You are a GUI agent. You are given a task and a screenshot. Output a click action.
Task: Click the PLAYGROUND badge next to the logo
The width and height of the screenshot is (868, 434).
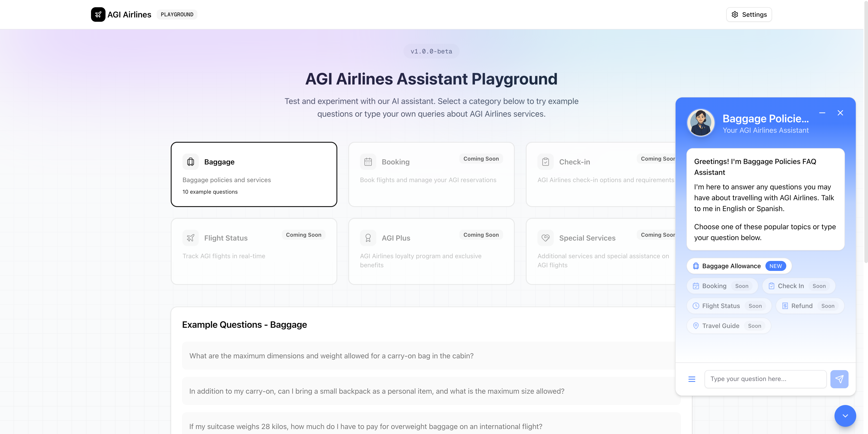[177, 14]
